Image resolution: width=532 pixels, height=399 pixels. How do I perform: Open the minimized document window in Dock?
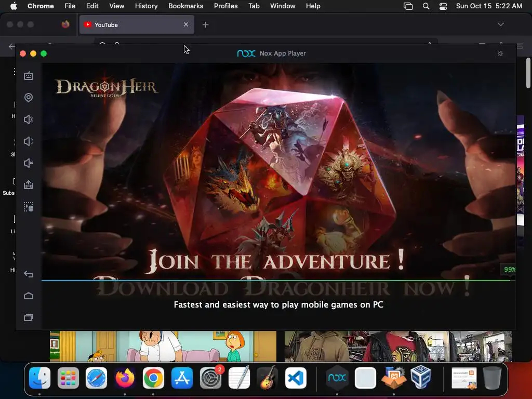click(464, 378)
